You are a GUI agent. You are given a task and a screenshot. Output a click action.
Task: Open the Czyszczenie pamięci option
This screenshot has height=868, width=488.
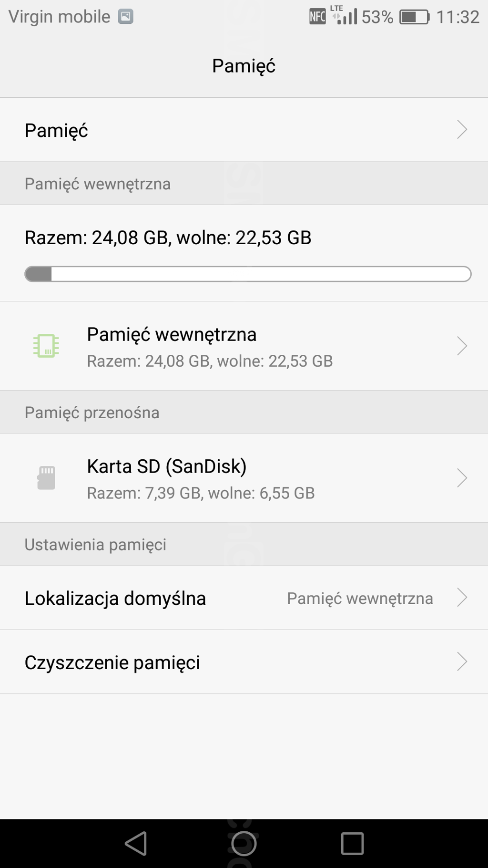[x=112, y=662]
